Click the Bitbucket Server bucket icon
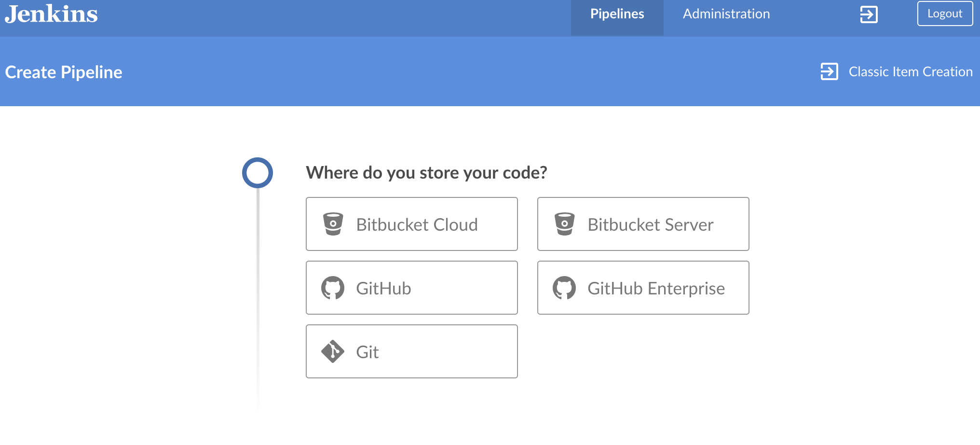 [x=564, y=224]
